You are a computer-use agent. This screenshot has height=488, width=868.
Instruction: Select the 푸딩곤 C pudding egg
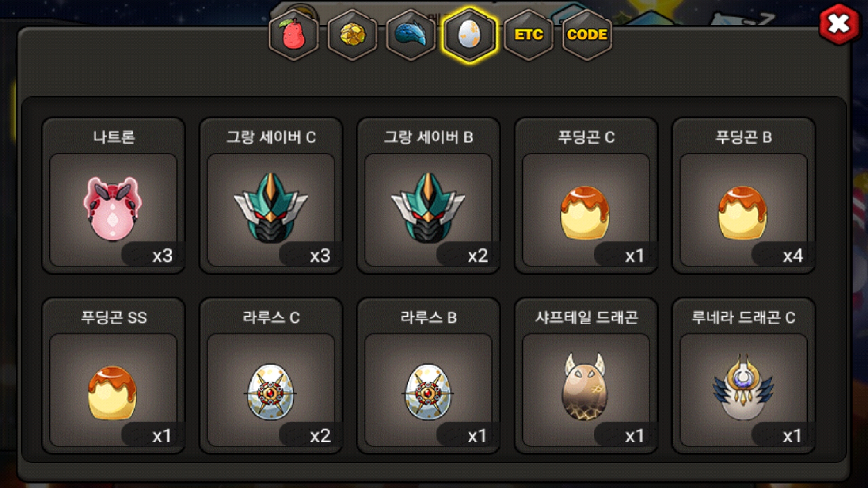pyautogui.click(x=586, y=196)
